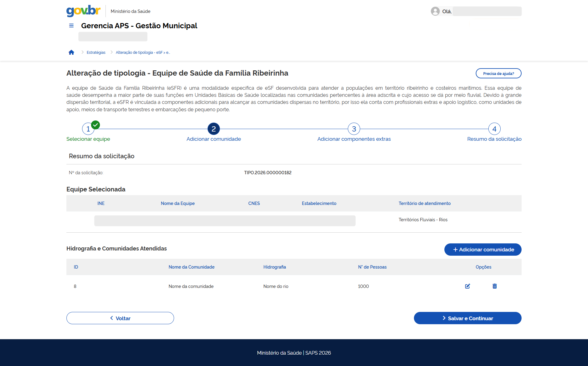The width and height of the screenshot is (588, 366).
Task: Jump to step 3 Adicionar componentes extras
Action: tap(354, 129)
